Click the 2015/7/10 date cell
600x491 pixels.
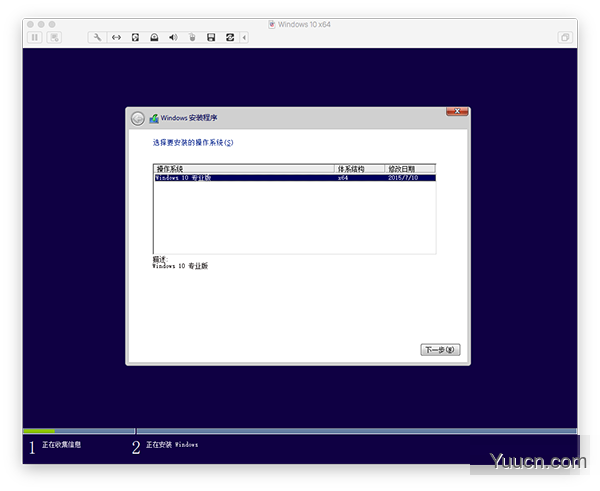(x=403, y=178)
